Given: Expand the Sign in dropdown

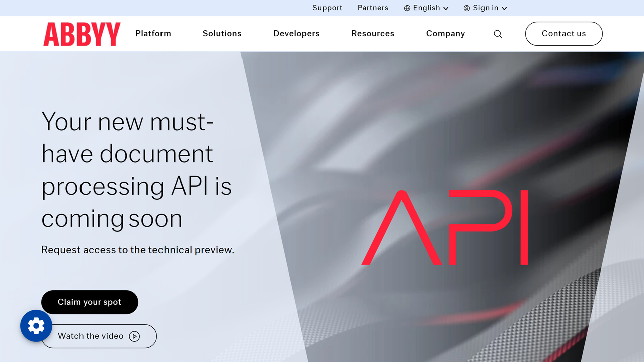Looking at the screenshot, I should 486,8.
